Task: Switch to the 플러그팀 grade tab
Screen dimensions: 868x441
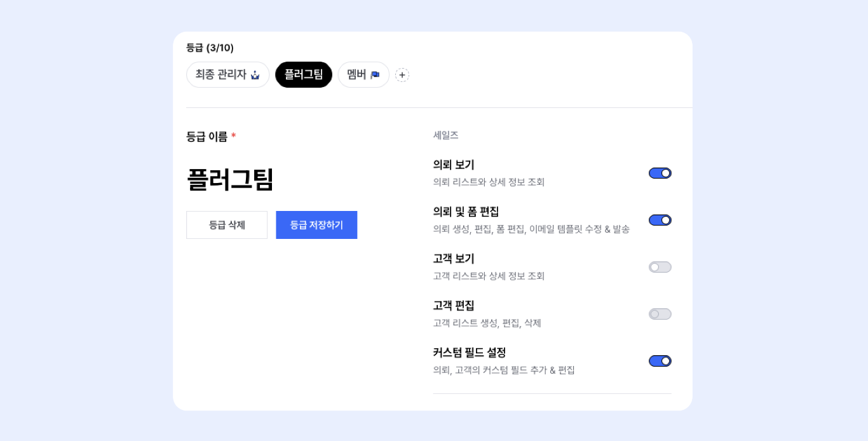Action: (304, 75)
